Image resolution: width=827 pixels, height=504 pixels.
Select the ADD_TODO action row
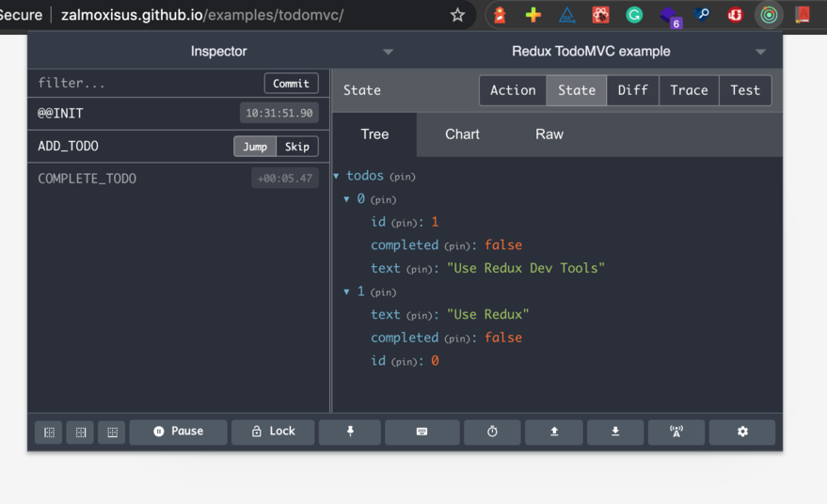[178, 146]
